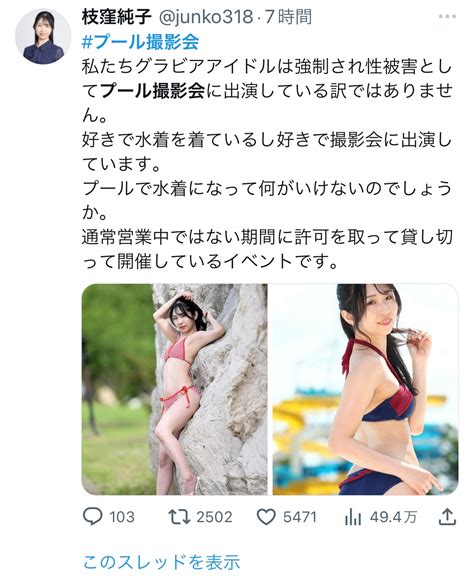474x587 pixels.
Task: Tap the share upload arrow icon
Action: (x=447, y=517)
